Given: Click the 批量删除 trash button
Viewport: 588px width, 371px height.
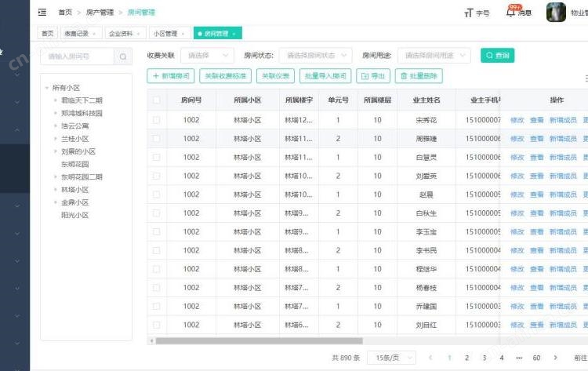Looking at the screenshot, I should click(x=419, y=76).
